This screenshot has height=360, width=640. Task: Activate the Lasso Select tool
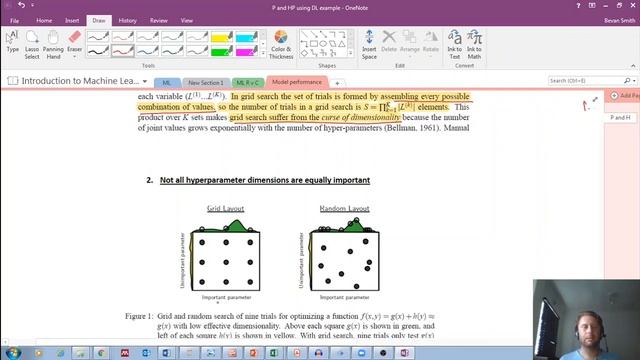click(x=32, y=45)
